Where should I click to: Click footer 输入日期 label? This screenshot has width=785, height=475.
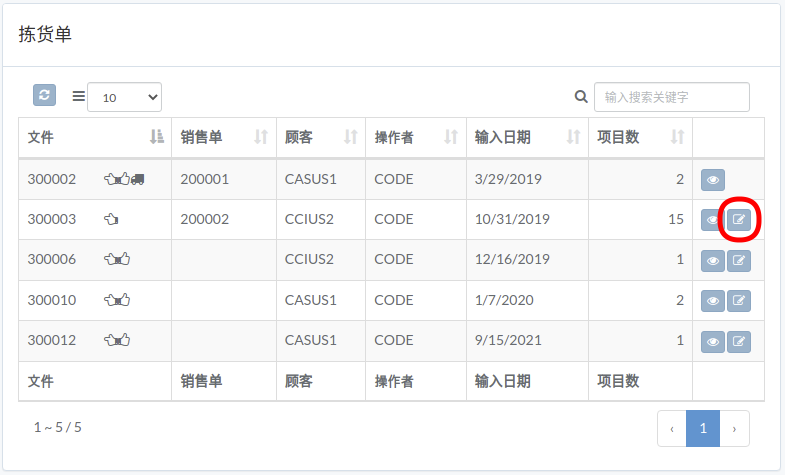point(503,381)
